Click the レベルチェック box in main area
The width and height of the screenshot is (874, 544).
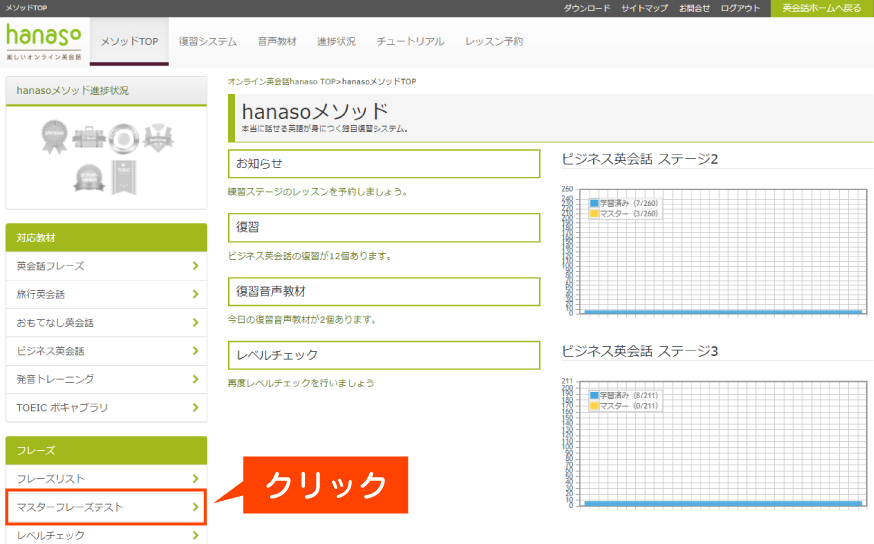(384, 355)
